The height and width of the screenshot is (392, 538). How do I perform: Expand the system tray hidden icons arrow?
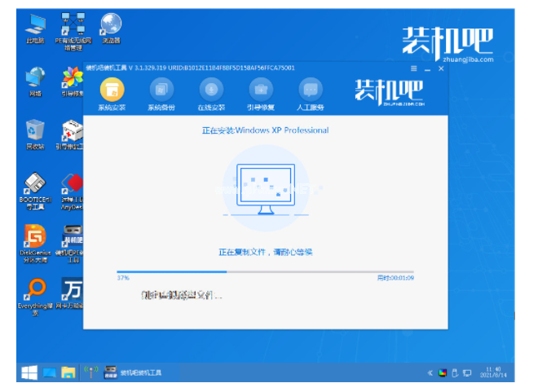pos(430,372)
